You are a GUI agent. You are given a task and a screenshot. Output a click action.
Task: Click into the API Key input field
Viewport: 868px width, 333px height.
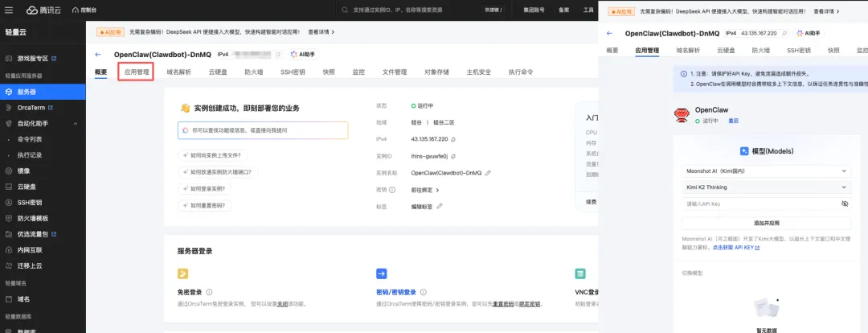point(755,204)
